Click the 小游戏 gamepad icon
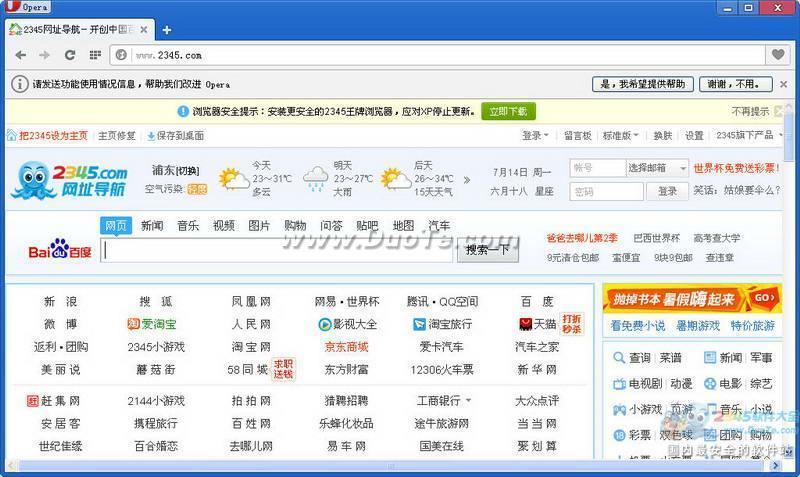The height and width of the screenshot is (477, 800). [619, 409]
